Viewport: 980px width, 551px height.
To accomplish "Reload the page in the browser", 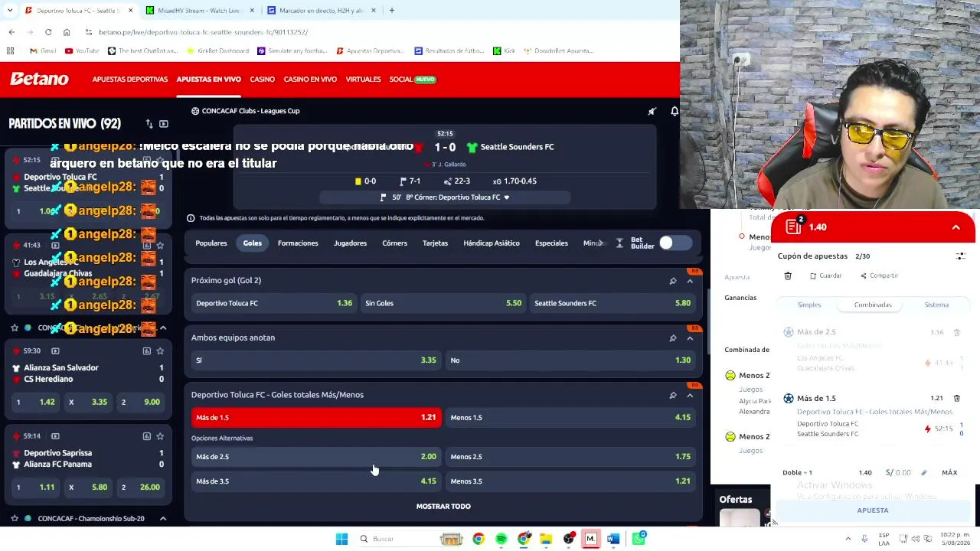I will click(x=48, y=32).
